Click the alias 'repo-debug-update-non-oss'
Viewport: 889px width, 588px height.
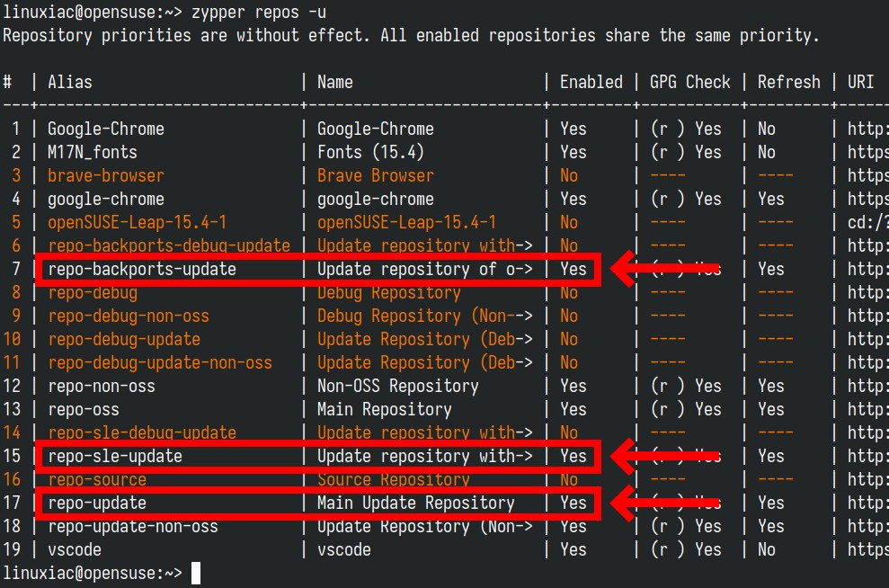(160, 362)
